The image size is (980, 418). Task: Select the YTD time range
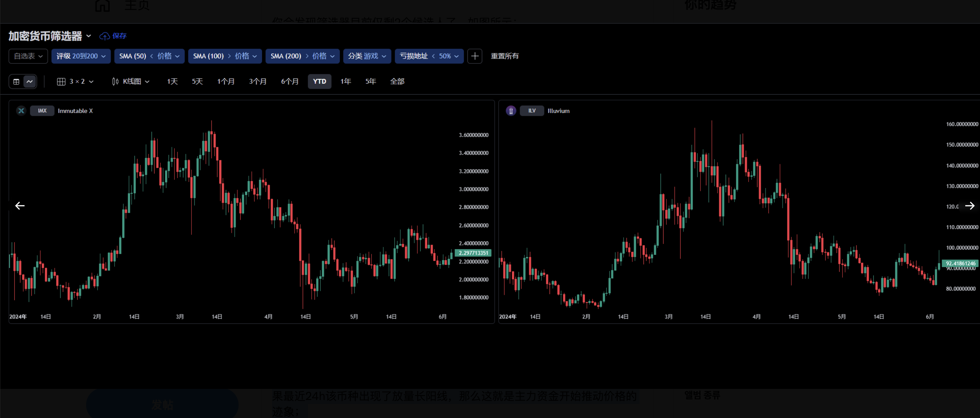319,81
